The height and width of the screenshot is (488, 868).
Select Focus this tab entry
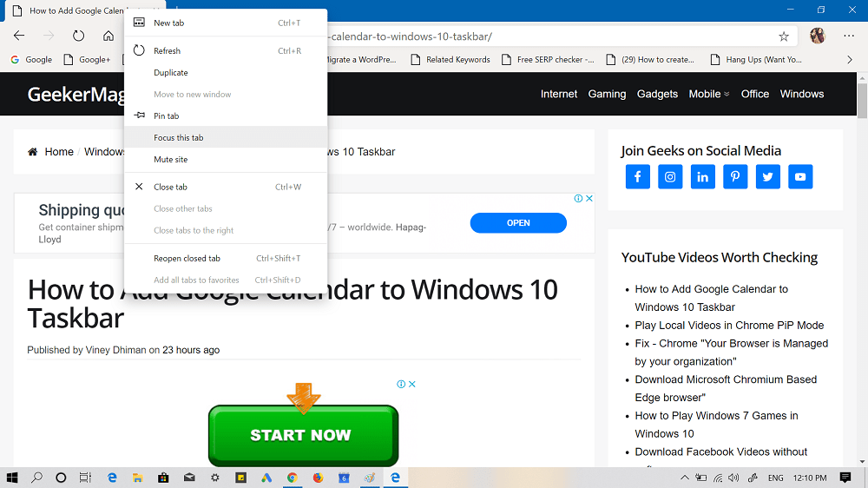pyautogui.click(x=226, y=137)
